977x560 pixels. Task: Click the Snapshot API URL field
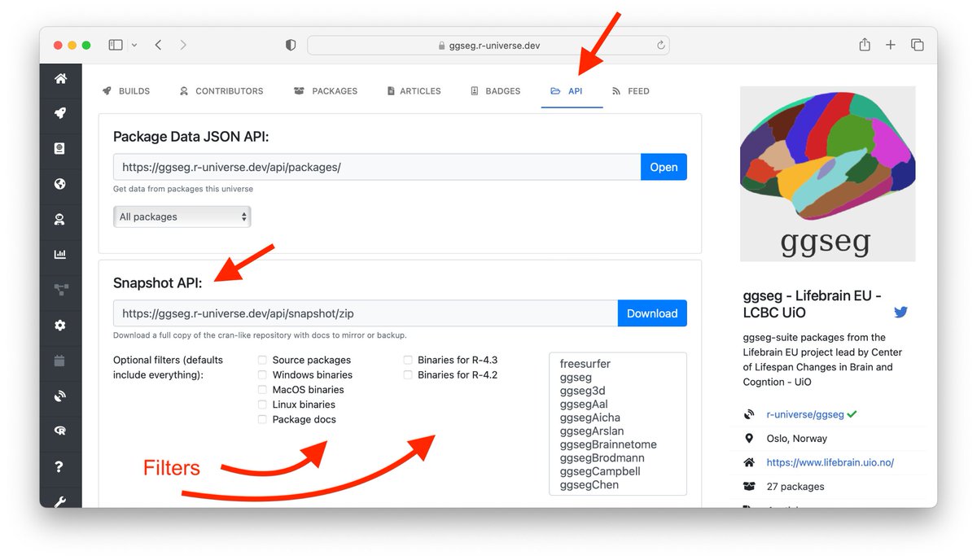click(x=366, y=313)
